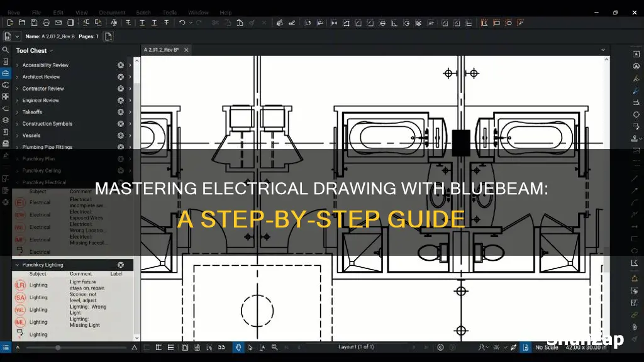Click 'Sconce not level, adjust' comment text
This screenshot has width=644, height=362.
(83, 297)
